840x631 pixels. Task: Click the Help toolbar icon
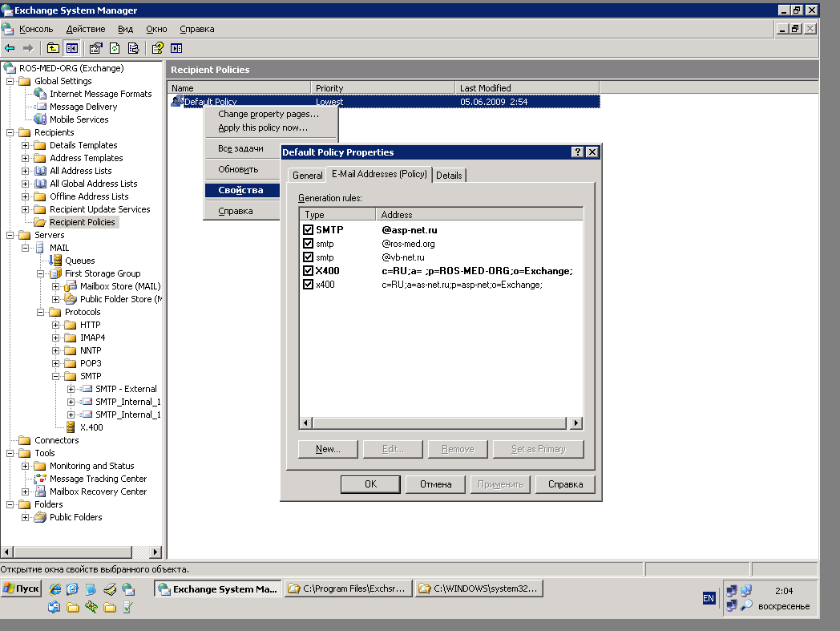coord(157,48)
